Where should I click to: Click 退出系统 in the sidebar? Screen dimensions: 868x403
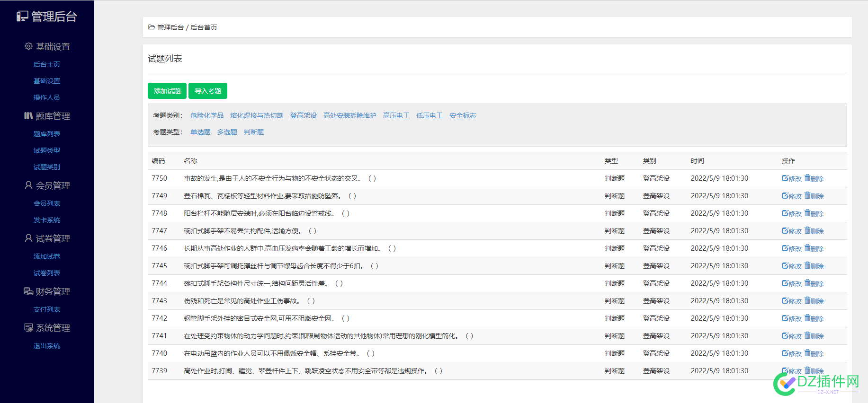47,346
